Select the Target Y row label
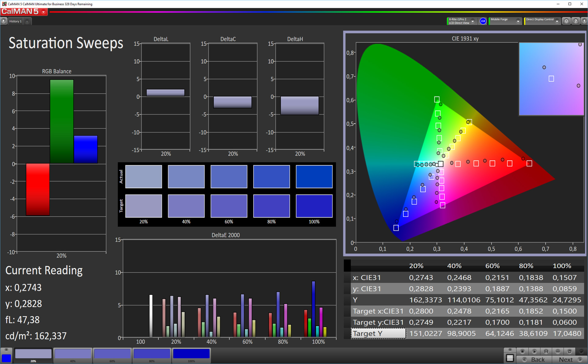The height and width of the screenshot is (364, 588). pos(378,333)
